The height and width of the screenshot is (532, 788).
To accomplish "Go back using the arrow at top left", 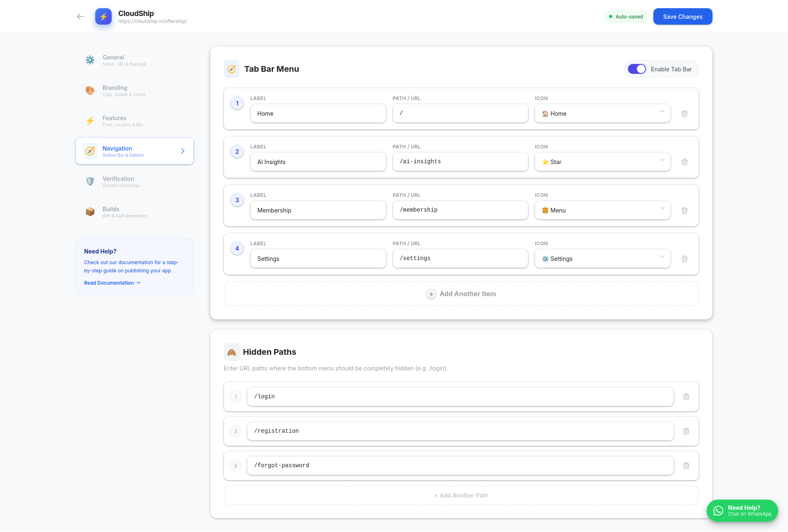I will click(x=80, y=16).
